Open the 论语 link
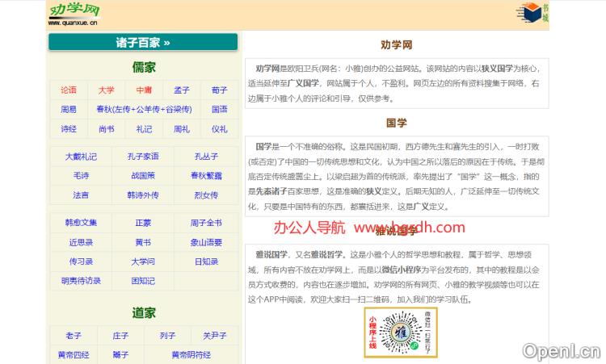 69,90
